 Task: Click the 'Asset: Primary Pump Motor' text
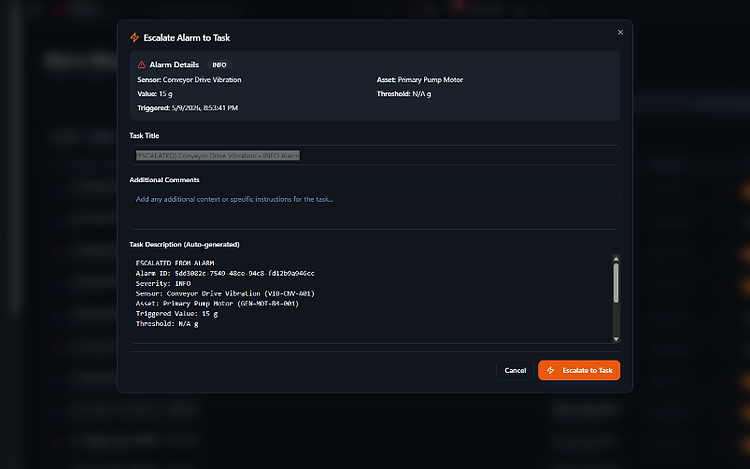[x=419, y=80]
